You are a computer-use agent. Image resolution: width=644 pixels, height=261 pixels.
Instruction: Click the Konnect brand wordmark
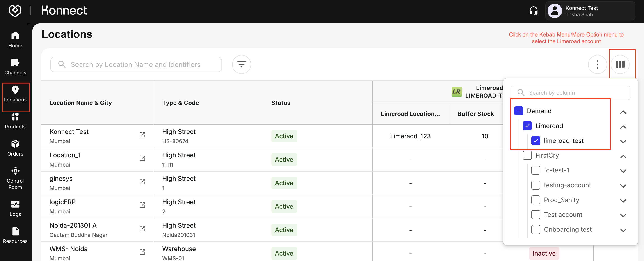(x=64, y=11)
